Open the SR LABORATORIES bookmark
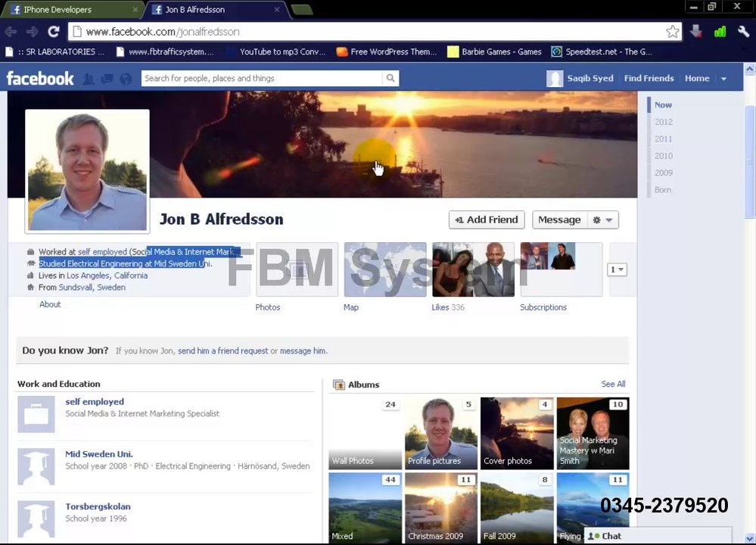756x545 pixels. coord(55,51)
